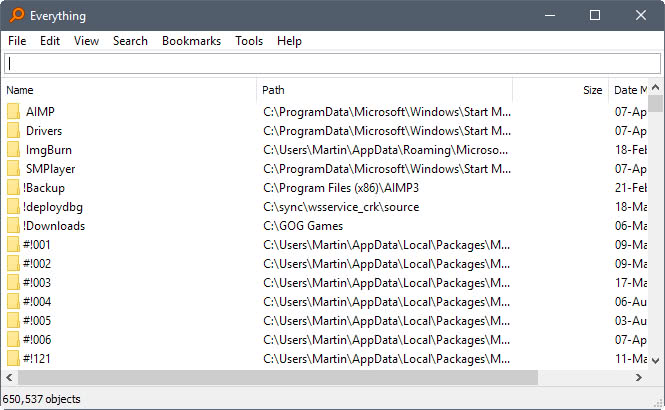Select the Drivers row name text
Image resolution: width=665 pixels, height=410 pixels.
44,131
